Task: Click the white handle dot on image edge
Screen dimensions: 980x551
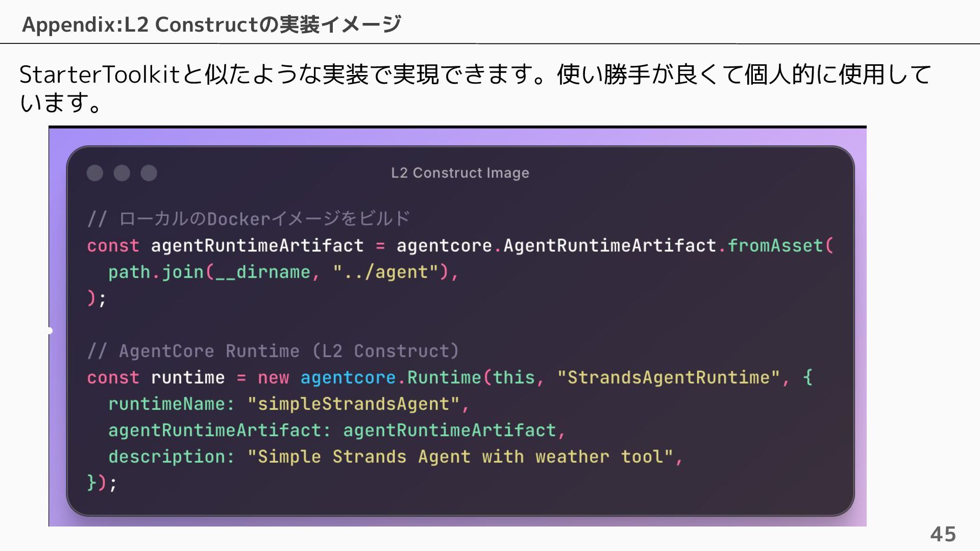Action: [50, 331]
